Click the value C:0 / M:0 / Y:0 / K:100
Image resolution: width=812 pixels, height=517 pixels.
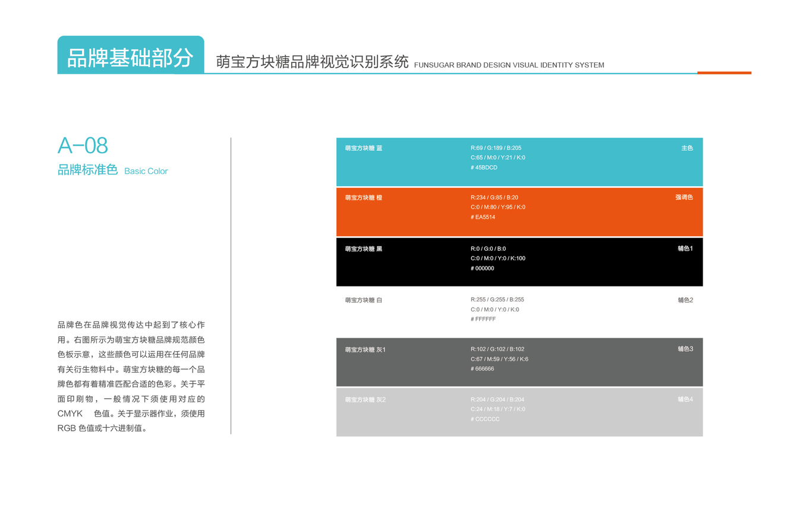tap(498, 258)
